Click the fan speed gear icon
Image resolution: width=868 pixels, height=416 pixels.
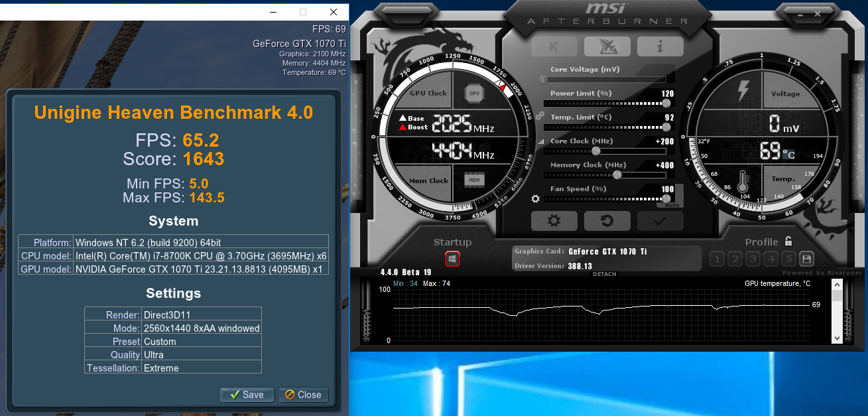(536, 198)
